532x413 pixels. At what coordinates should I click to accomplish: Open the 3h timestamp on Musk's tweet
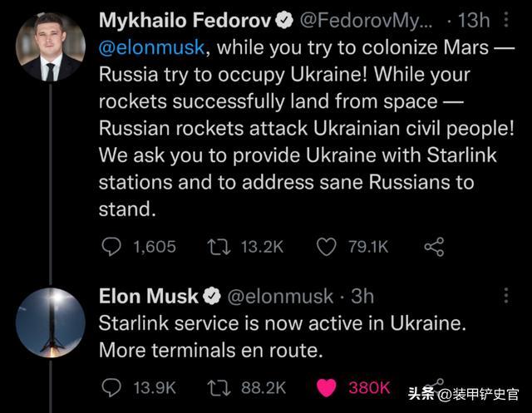click(x=362, y=297)
